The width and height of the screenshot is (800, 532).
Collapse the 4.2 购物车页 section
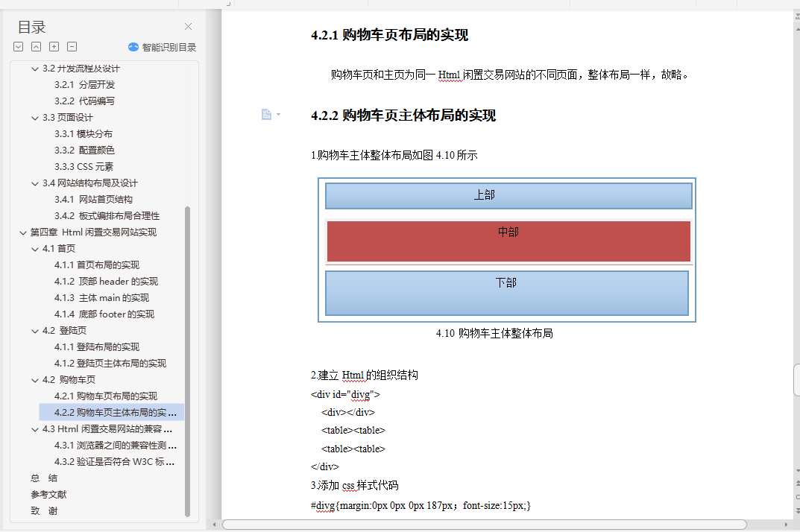35,380
